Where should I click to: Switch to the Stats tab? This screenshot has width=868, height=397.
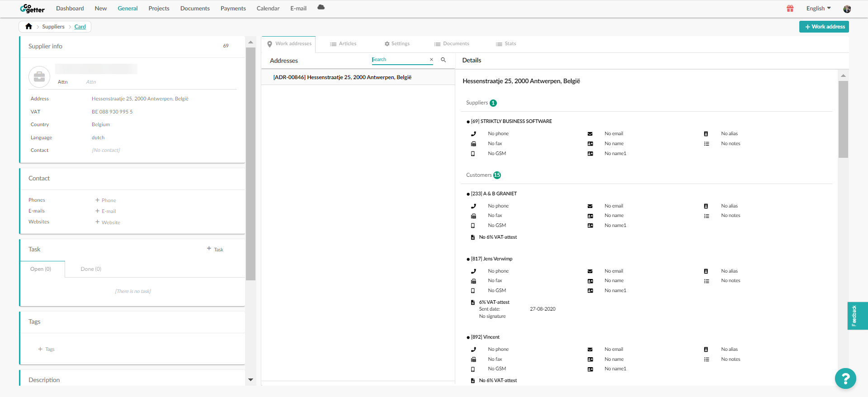pos(506,44)
